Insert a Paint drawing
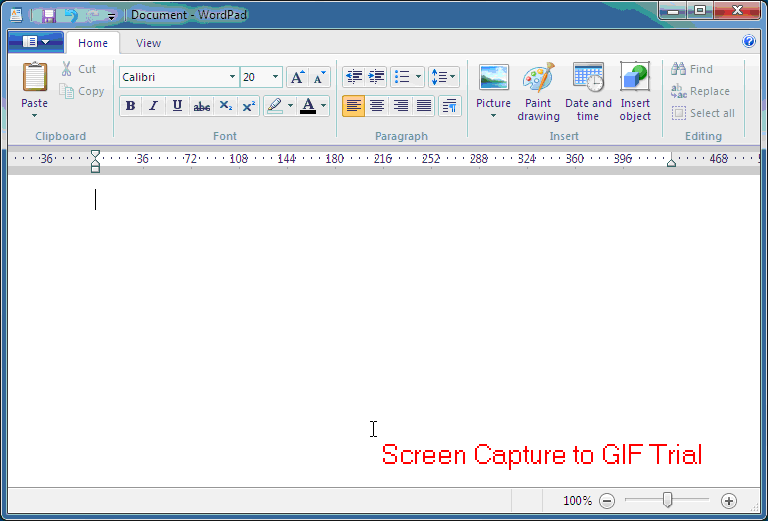Image resolution: width=768 pixels, height=521 pixels. pos(538,92)
